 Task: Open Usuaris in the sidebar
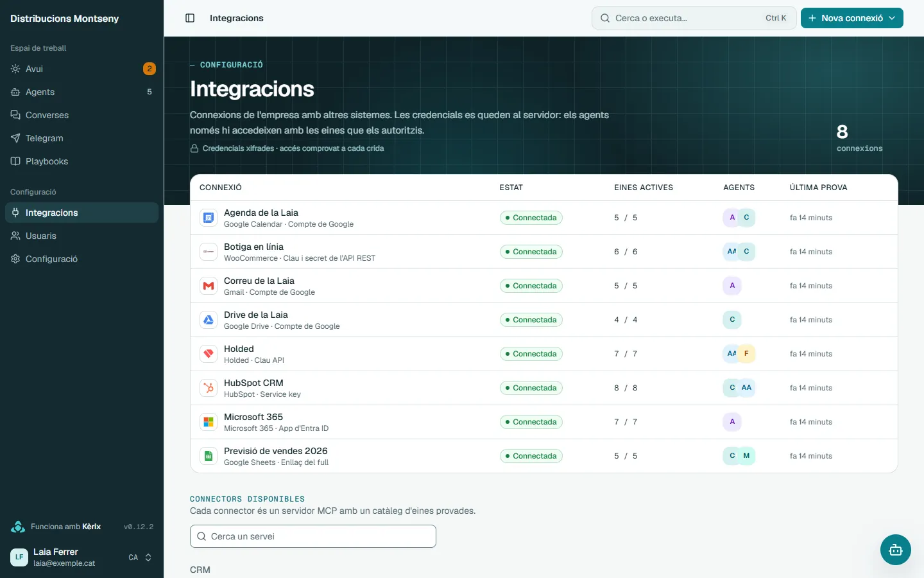[x=81, y=236]
